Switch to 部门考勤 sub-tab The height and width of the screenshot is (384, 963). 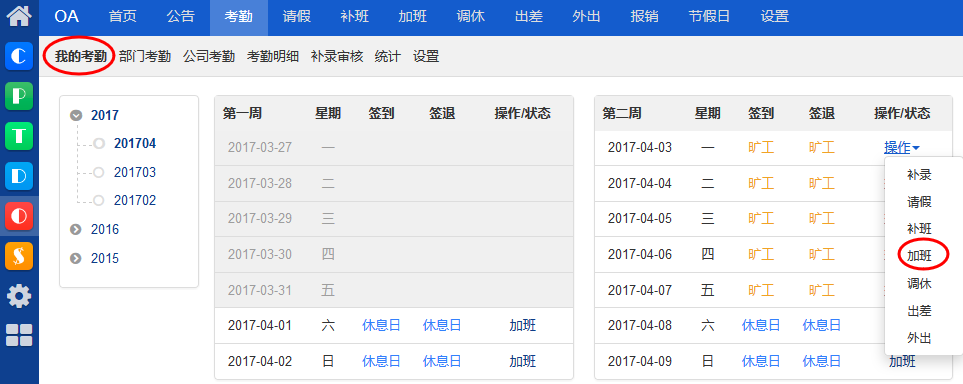point(145,57)
